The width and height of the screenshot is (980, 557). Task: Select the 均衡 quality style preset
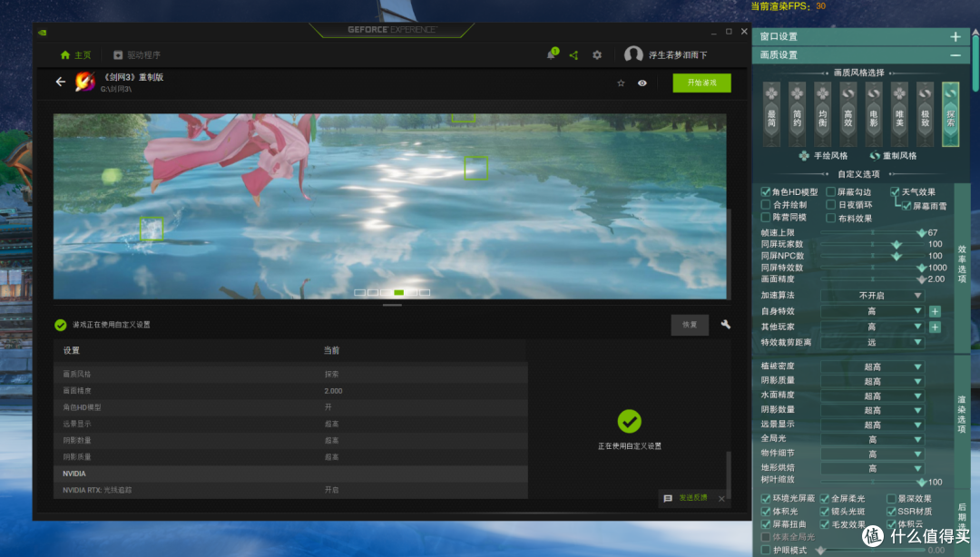[x=822, y=113]
